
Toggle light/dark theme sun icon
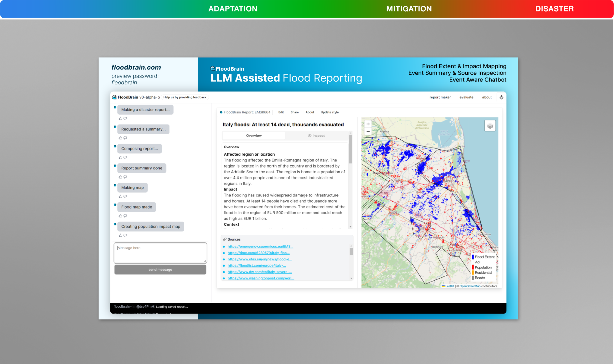pyautogui.click(x=501, y=97)
